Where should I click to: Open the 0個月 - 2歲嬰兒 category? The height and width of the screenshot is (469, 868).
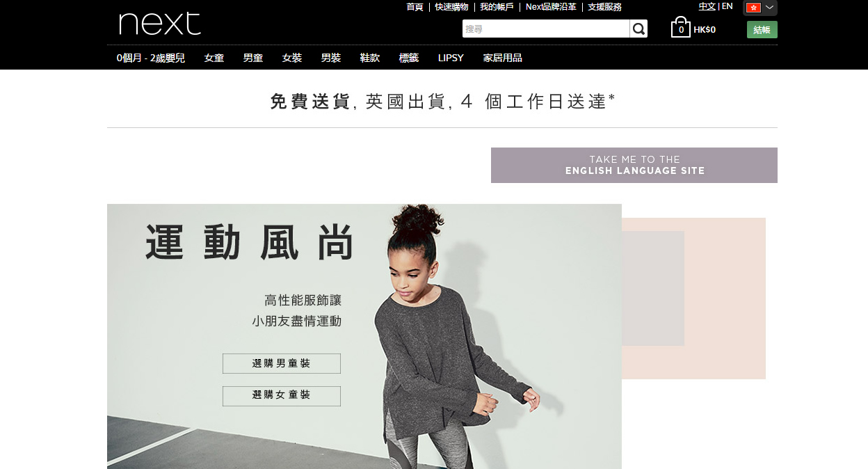[x=151, y=58]
